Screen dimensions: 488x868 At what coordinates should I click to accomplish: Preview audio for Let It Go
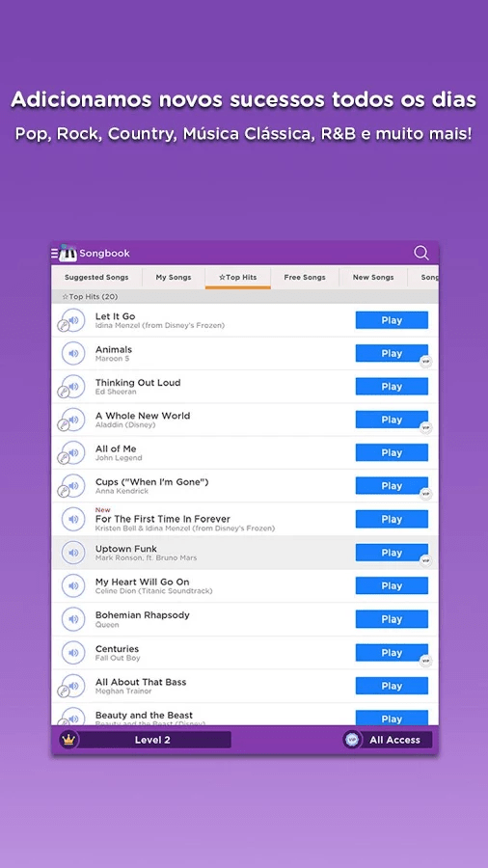73,320
